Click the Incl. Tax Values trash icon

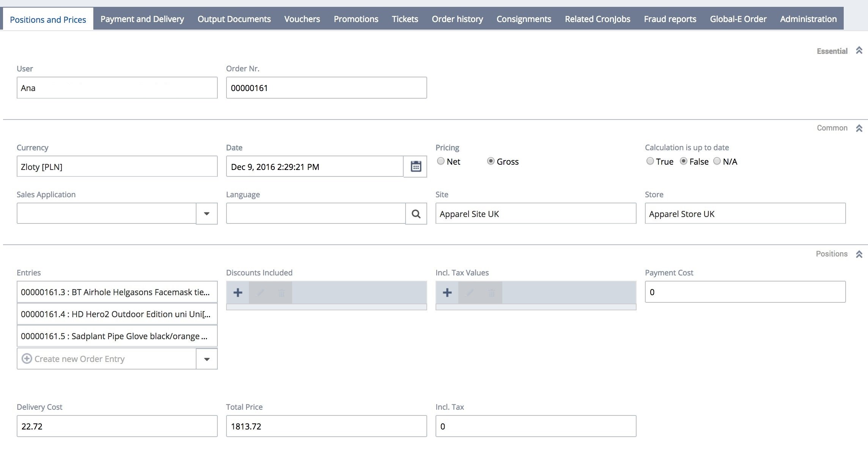(x=491, y=293)
